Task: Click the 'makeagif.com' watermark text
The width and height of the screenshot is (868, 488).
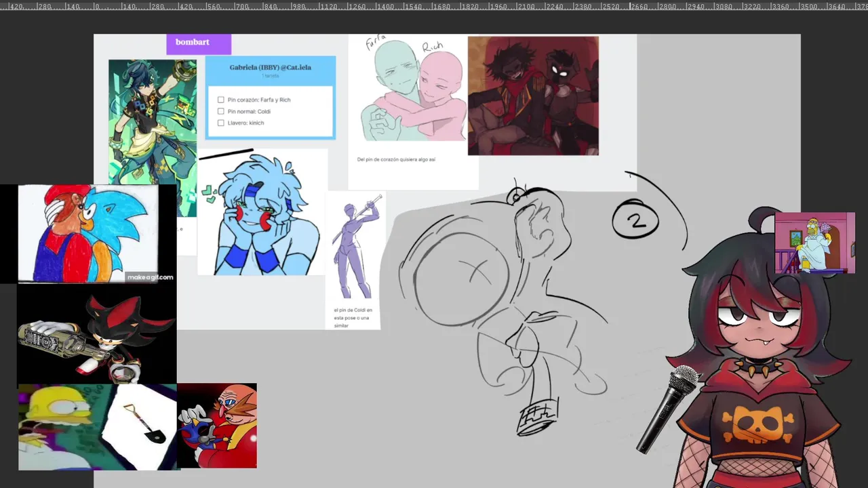Action: point(151,277)
